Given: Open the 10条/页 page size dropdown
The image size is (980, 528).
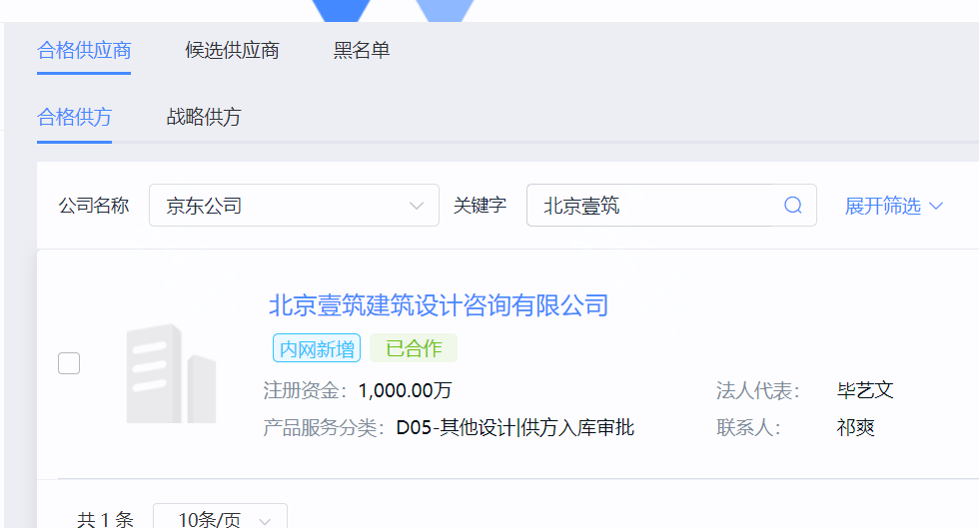Looking at the screenshot, I should [220, 519].
